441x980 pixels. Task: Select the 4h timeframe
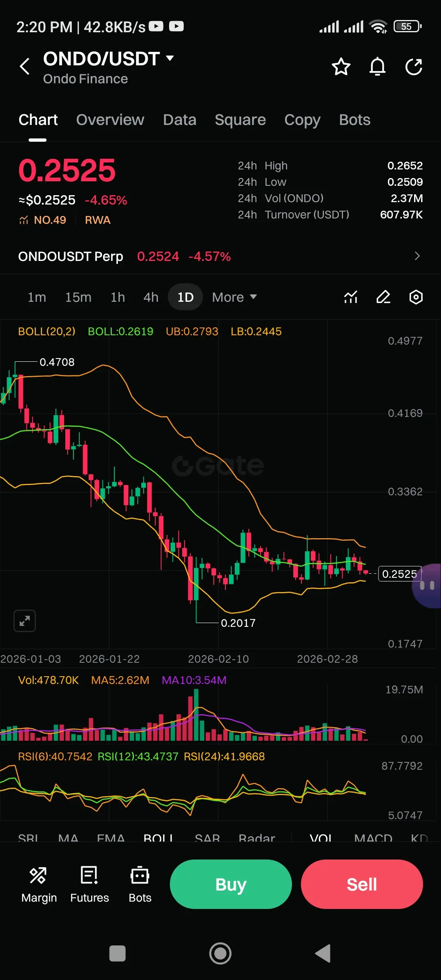point(151,297)
